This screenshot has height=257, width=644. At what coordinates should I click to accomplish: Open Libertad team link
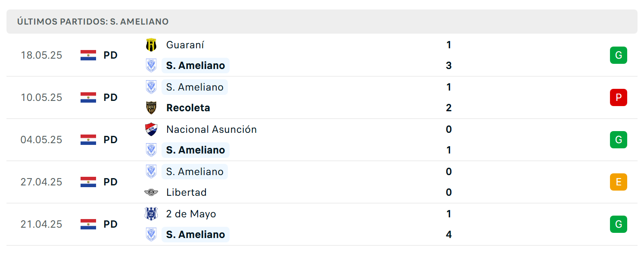coord(187,192)
